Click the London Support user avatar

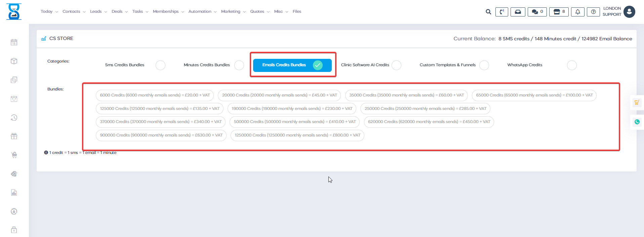pos(629,12)
